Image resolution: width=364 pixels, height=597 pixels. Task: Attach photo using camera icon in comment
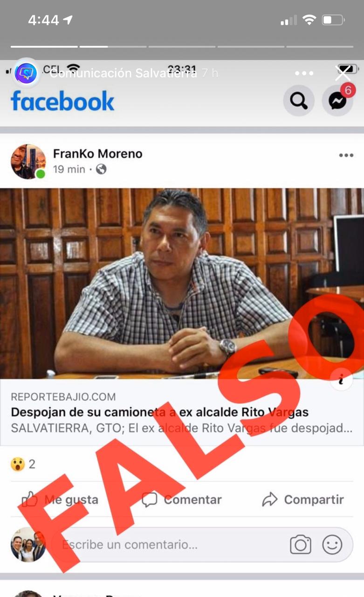(x=301, y=545)
